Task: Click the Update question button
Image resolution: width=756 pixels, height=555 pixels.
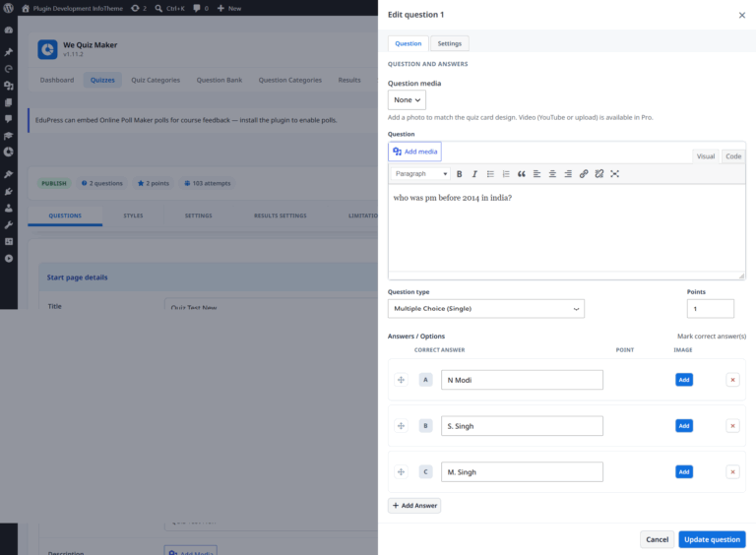Action: (712, 539)
